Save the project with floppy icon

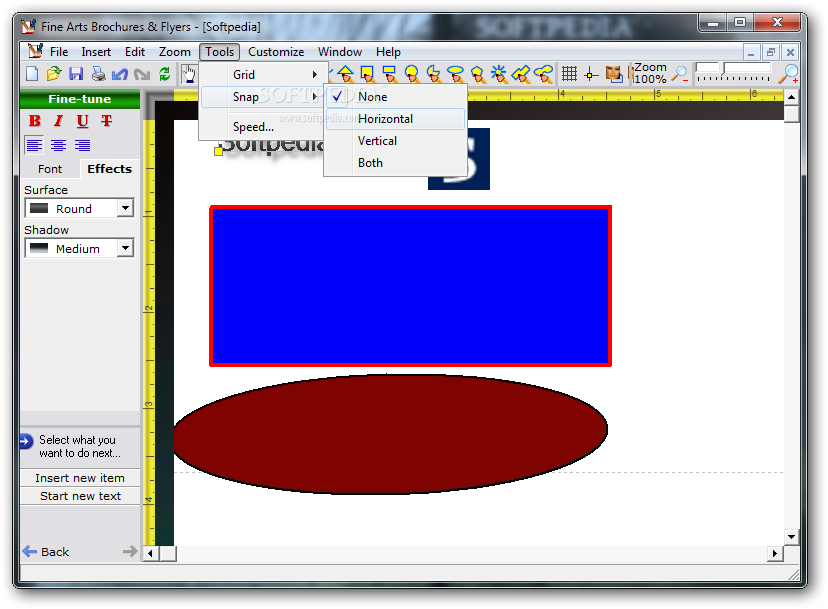(x=76, y=74)
